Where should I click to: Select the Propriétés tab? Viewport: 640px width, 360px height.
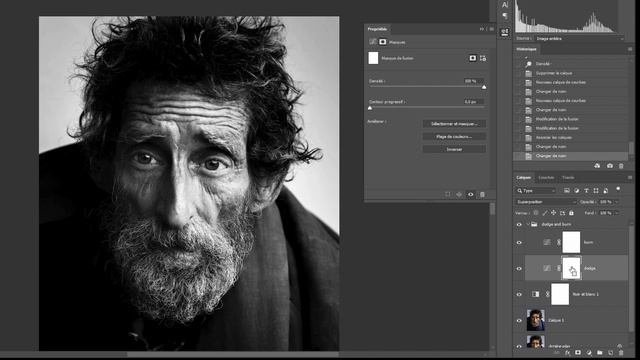(x=377, y=29)
